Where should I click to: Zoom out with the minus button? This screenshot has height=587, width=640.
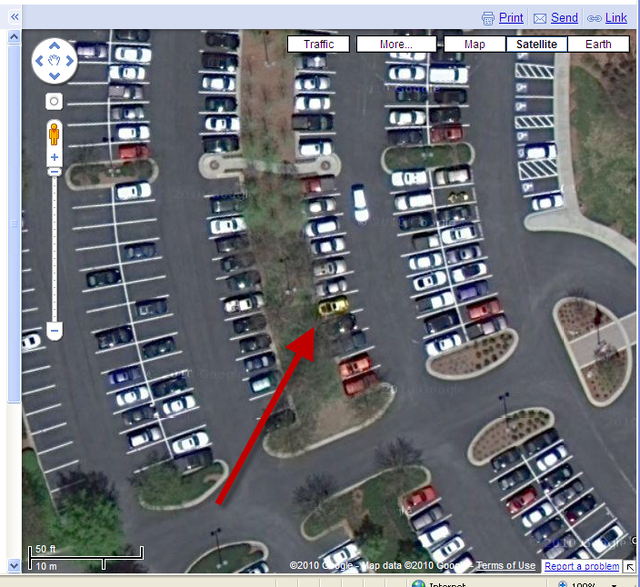coord(54,330)
